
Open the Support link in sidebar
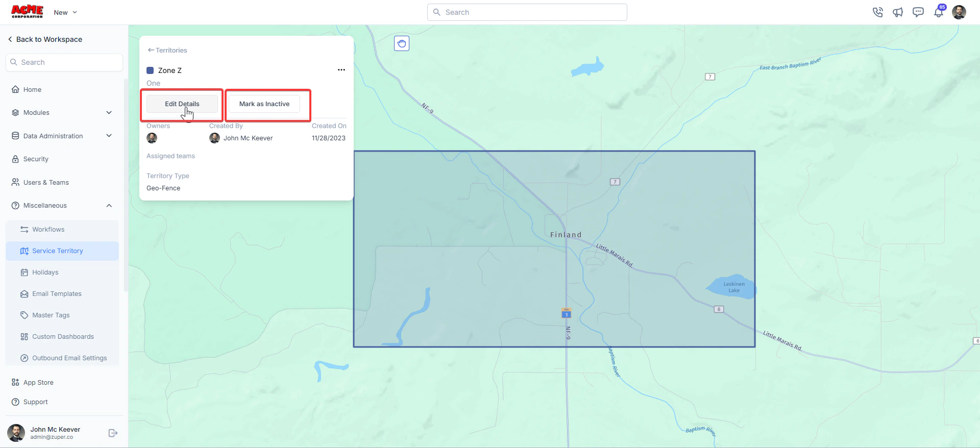tap(35, 402)
